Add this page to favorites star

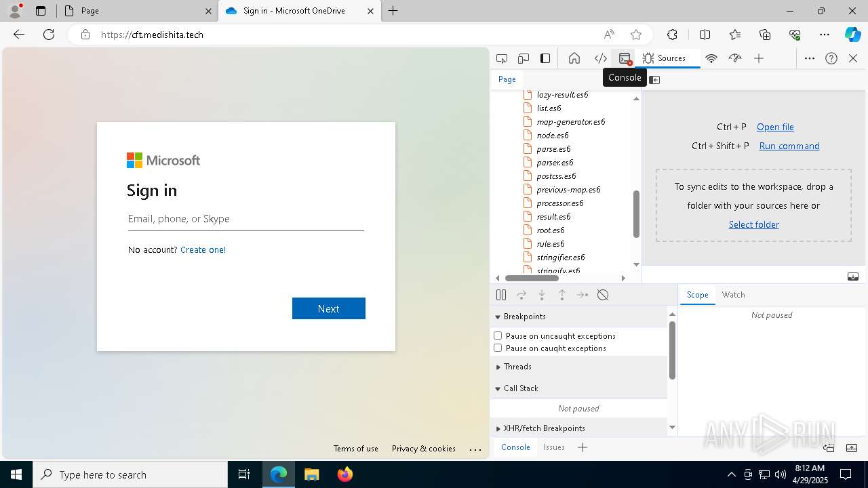(635, 35)
